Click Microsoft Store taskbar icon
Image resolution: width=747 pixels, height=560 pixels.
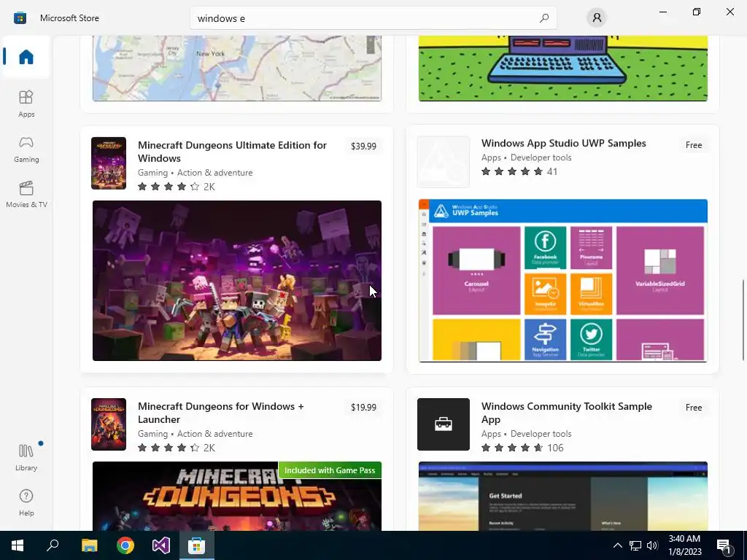point(196,545)
